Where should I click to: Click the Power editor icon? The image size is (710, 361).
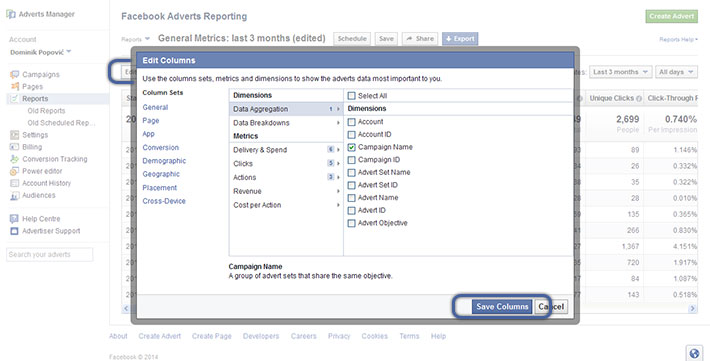(x=14, y=171)
